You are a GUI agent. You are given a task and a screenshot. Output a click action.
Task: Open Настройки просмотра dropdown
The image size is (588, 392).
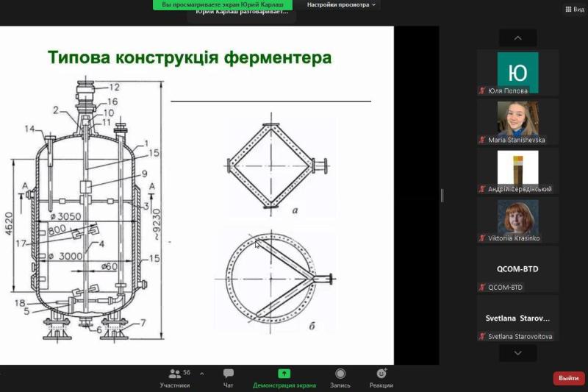pyautogui.click(x=341, y=5)
